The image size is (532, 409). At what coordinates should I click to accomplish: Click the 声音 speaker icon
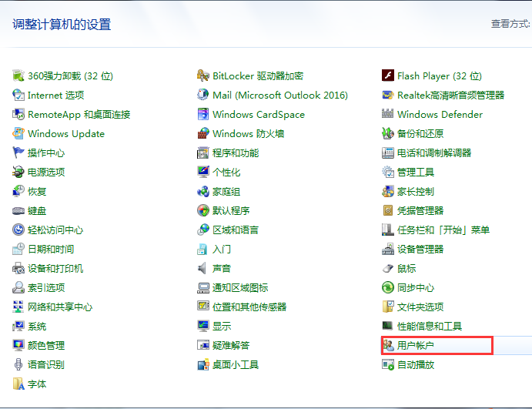pos(203,269)
